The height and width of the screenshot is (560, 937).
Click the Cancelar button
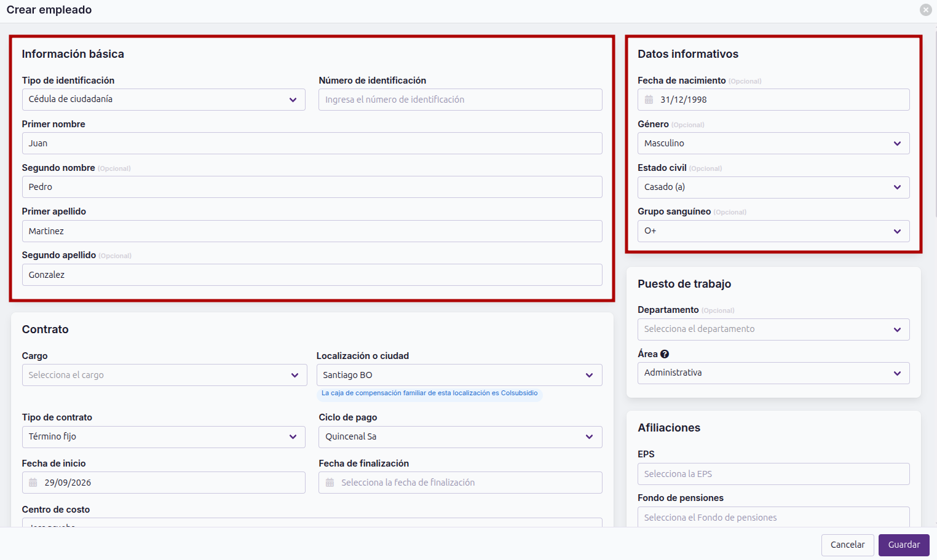point(847,545)
